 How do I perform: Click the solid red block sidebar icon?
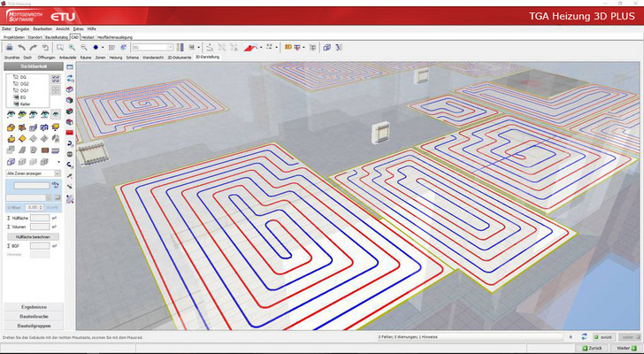click(x=70, y=132)
